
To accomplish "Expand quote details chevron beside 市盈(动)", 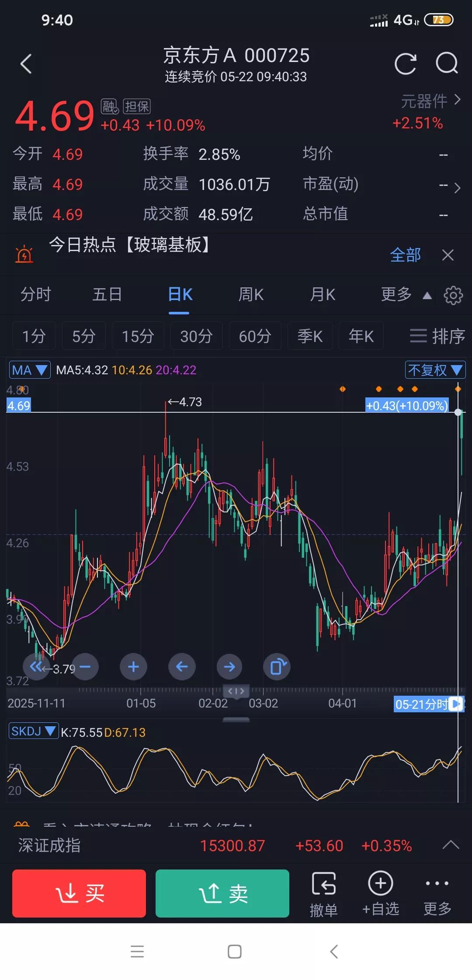I will pyautogui.click(x=457, y=188).
